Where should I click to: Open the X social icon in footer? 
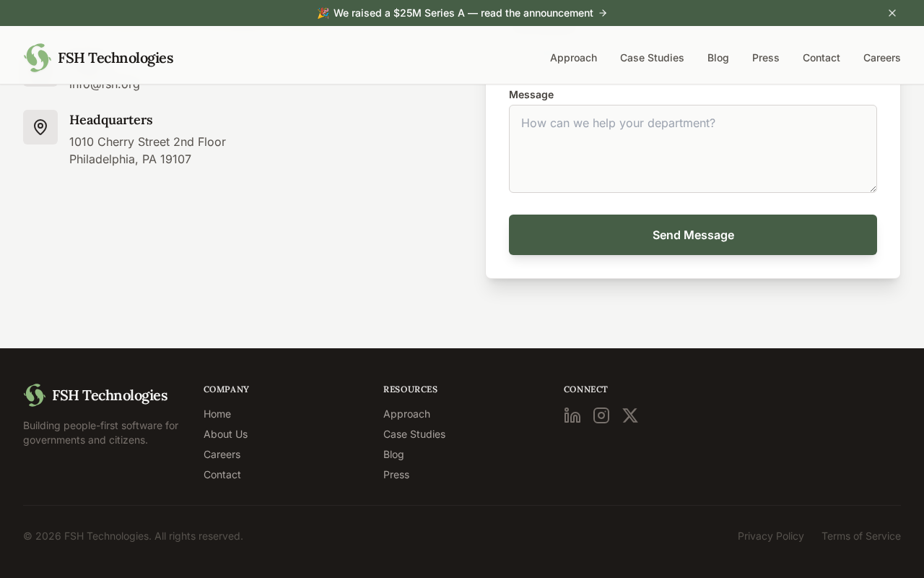pos(630,415)
